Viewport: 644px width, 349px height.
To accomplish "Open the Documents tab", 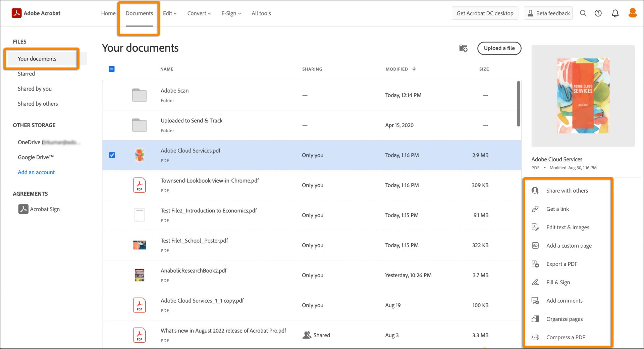I will click(139, 13).
